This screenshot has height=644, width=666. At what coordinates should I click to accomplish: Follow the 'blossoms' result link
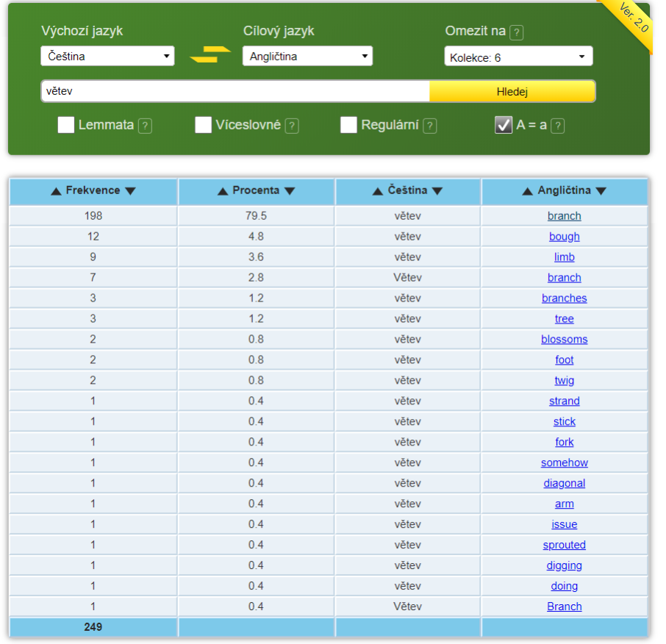coord(564,340)
